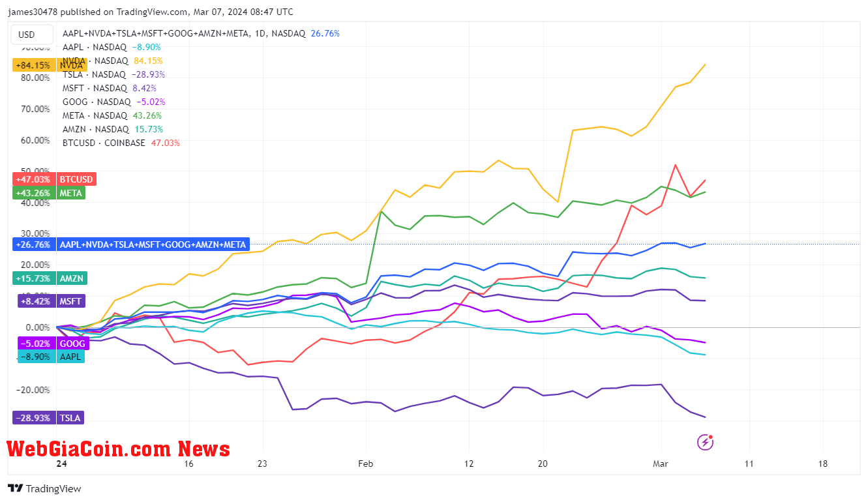Select the TSLA · NASDAQ legend row

113,74
